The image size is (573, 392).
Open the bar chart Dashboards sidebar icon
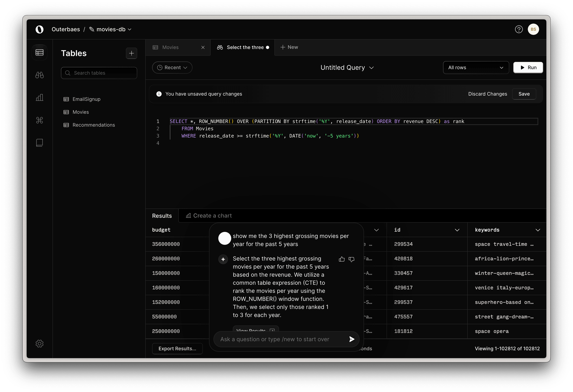[40, 98]
